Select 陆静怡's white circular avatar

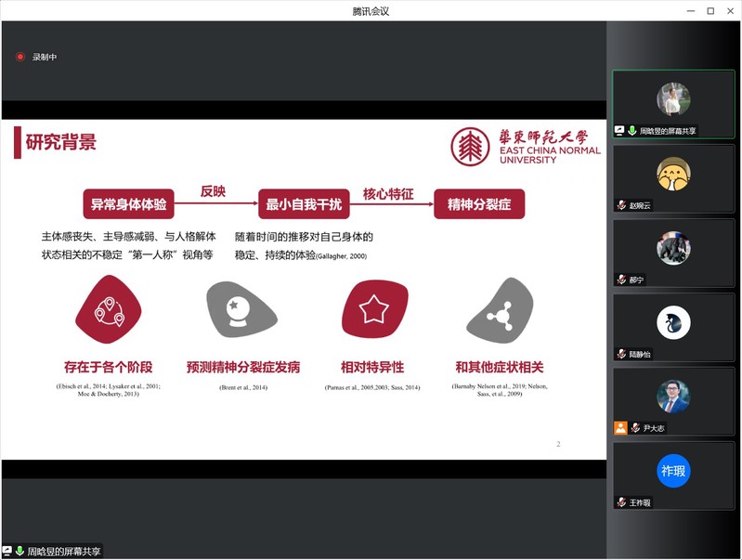click(673, 322)
